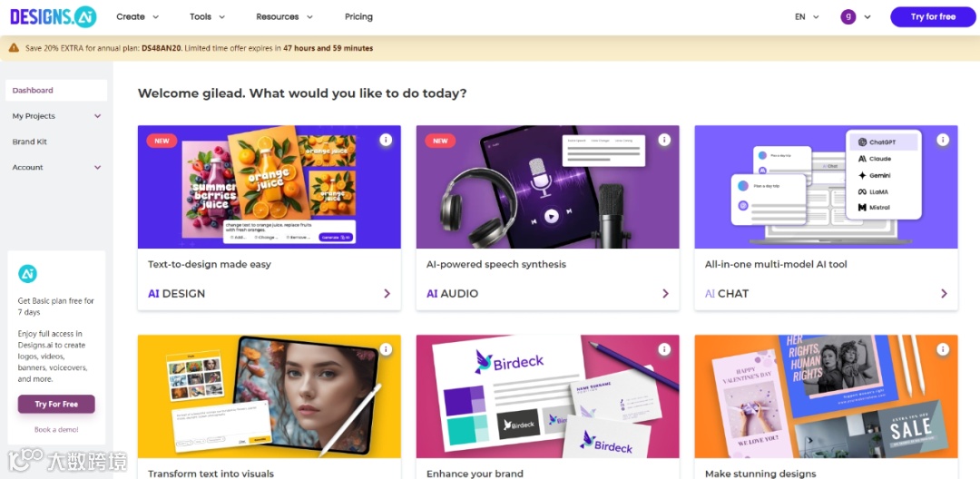
Task: Expand Account section in the sidebar
Action: [x=56, y=167]
